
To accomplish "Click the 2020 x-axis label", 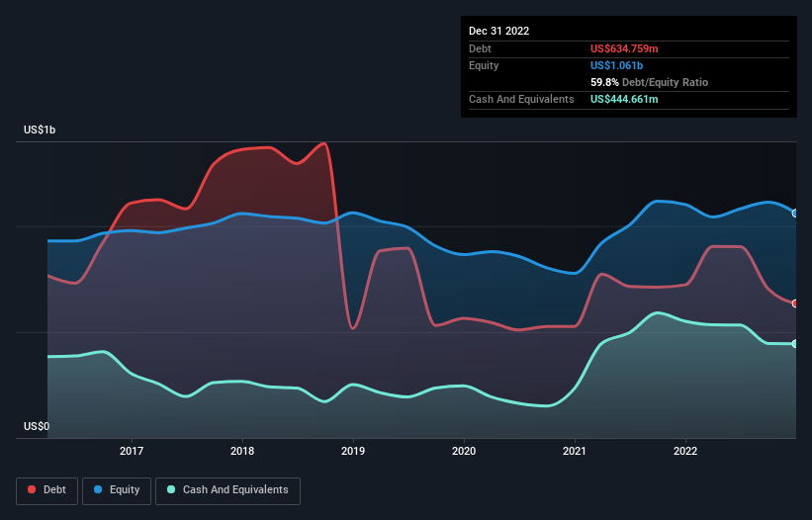I will (464, 451).
